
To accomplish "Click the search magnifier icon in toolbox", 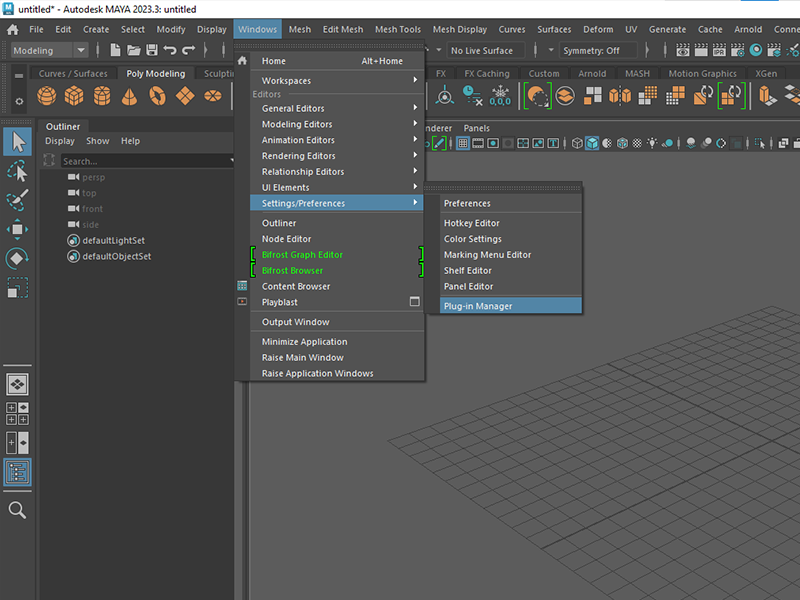I will (x=17, y=510).
